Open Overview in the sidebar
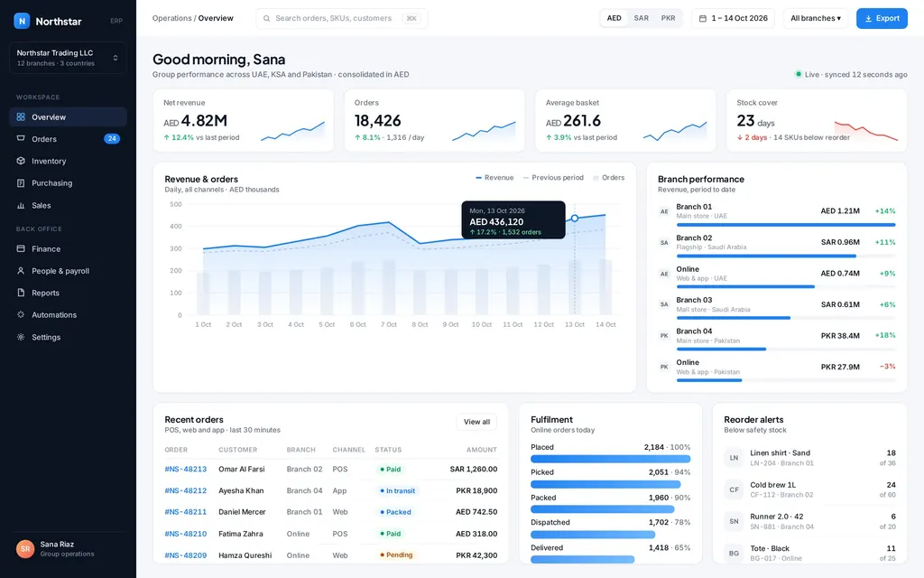This screenshot has width=924, height=578. tap(68, 117)
